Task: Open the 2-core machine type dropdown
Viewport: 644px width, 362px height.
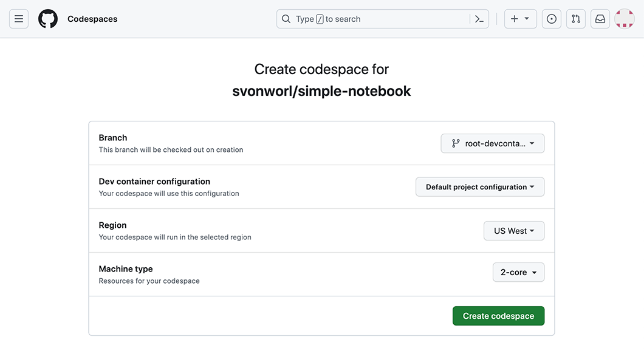Action: click(x=518, y=272)
